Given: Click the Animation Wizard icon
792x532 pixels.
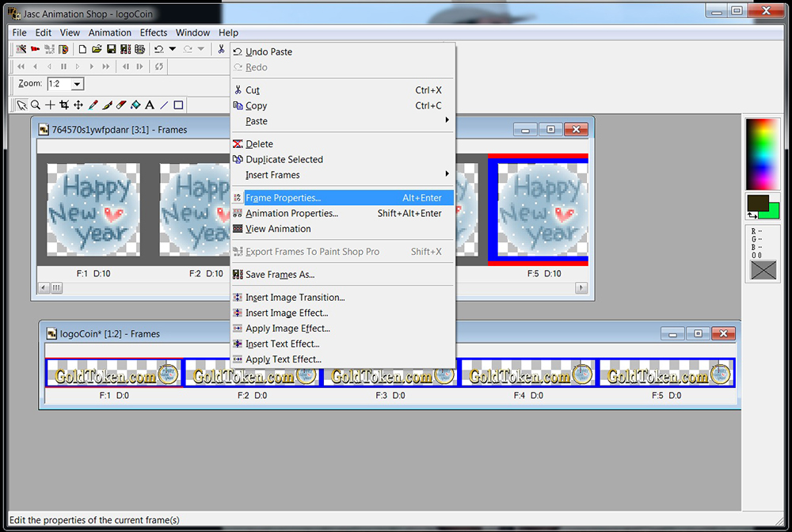Looking at the screenshot, I should coord(21,49).
